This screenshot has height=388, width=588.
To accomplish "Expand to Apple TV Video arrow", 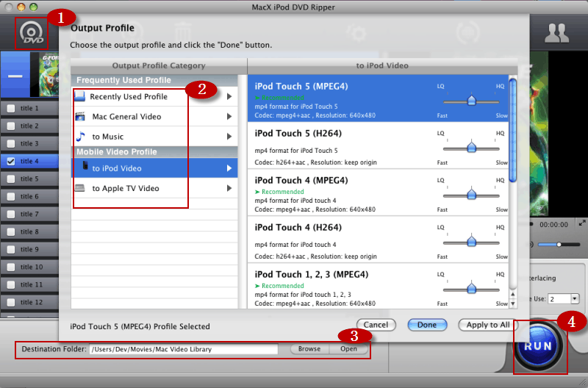I will coord(229,188).
